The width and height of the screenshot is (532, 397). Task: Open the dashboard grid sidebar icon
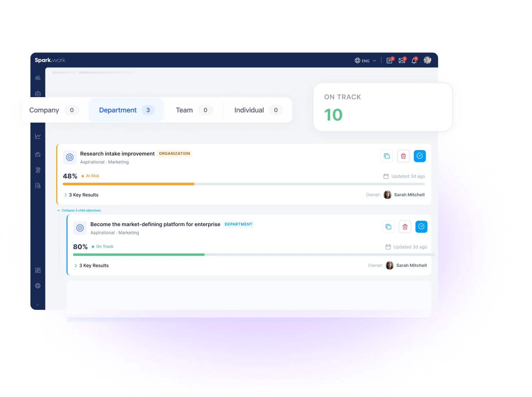38,270
